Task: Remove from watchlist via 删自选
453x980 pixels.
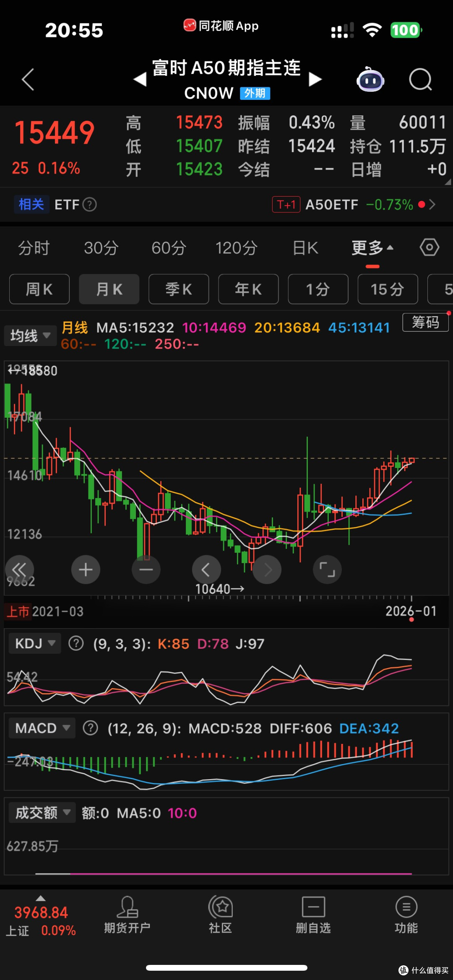Action: (313, 915)
